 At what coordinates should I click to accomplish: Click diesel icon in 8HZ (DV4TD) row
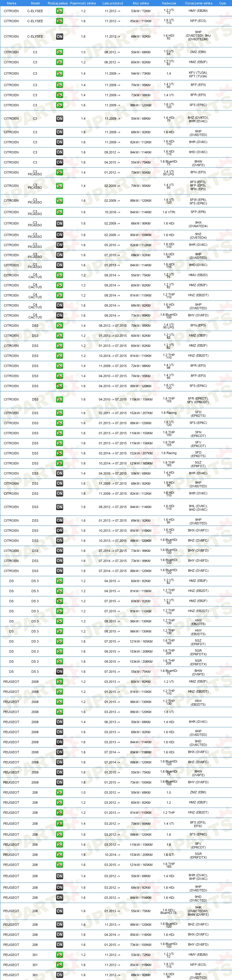[x=59, y=119]
